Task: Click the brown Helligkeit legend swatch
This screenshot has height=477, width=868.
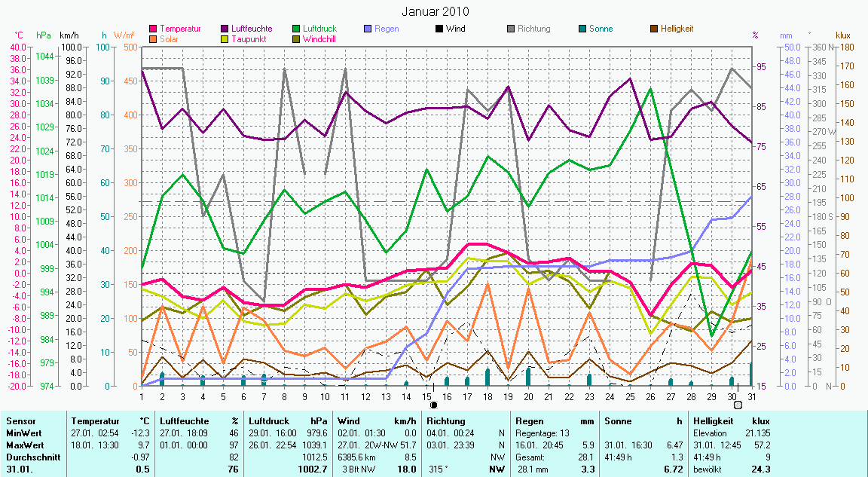Action: click(x=654, y=29)
